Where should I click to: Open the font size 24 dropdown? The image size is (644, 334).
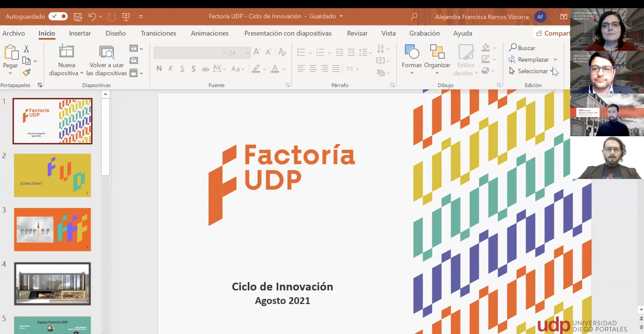[x=248, y=53]
